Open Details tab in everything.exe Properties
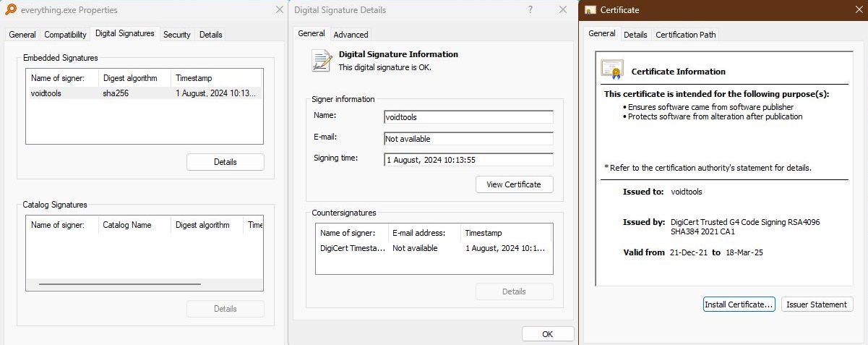Screen dimensions: 868x345 210,35
